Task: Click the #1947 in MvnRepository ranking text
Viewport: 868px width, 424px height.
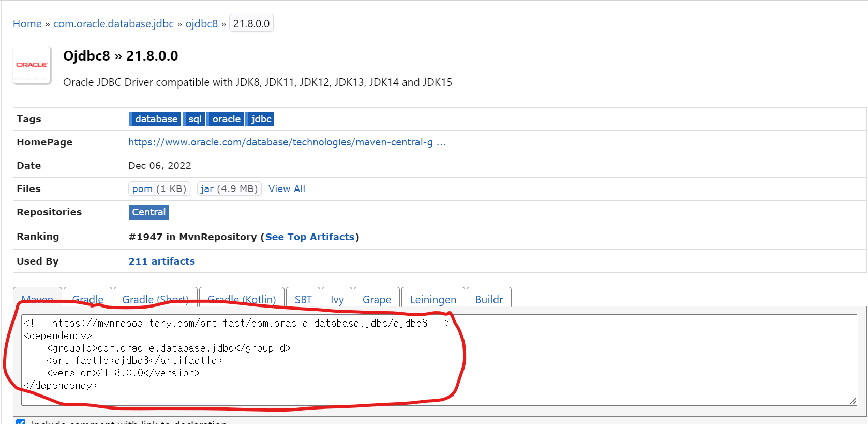Action: [x=192, y=237]
